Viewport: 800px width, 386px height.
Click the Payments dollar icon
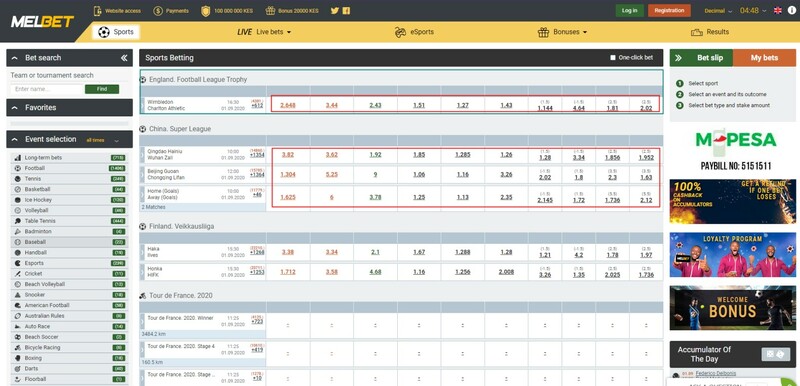(x=158, y=10)
